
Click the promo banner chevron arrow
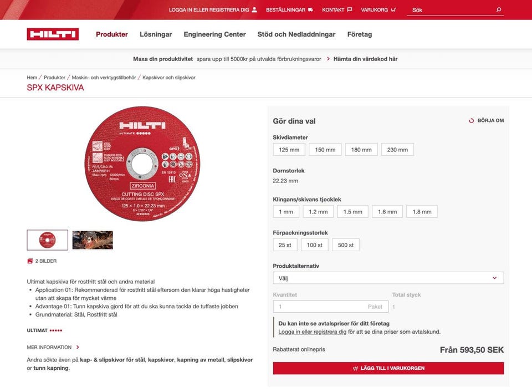click(x=328, y=59)
